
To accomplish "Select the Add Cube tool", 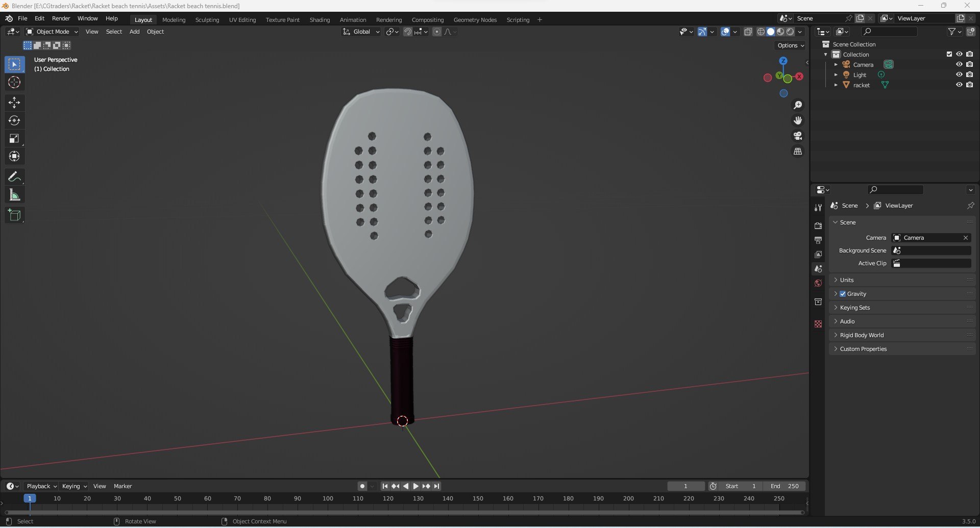I will click(14, 215).
